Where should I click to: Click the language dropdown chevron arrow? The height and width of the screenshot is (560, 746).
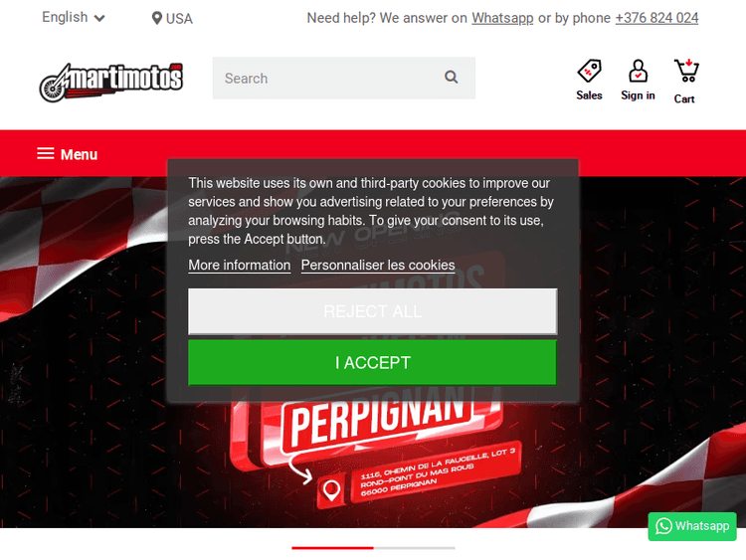(99, 19)
